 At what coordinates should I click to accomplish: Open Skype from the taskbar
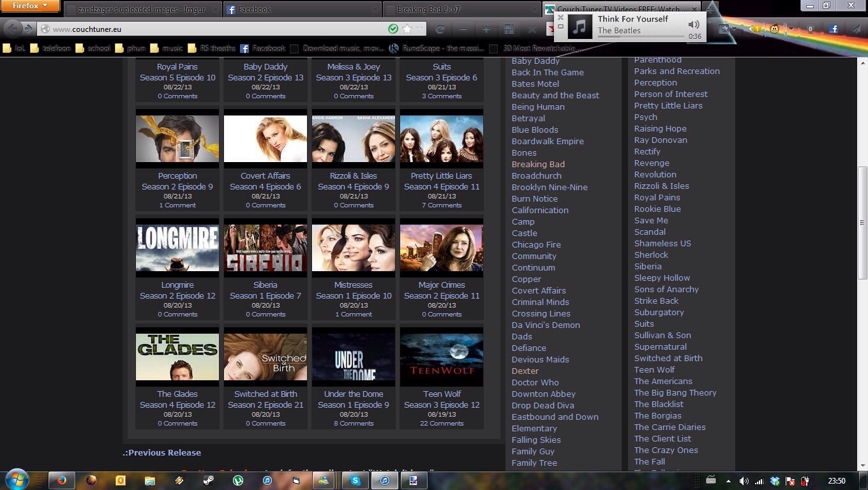coord(355,480)
